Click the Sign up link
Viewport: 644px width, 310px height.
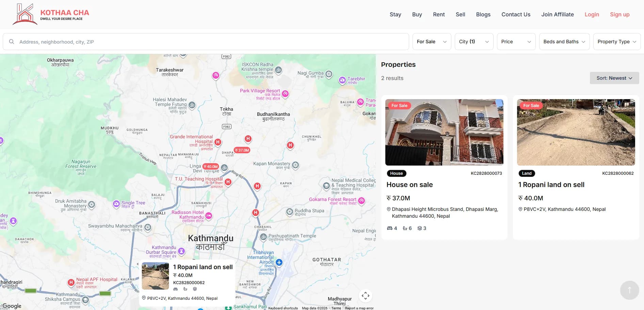[619, 14]
